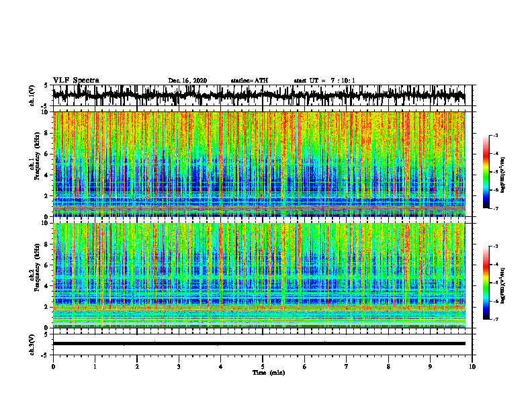Screen dimensions: 532x411
Task: Click the 'ch.1(V)' waveform axis label
Action: click(32, 96)
